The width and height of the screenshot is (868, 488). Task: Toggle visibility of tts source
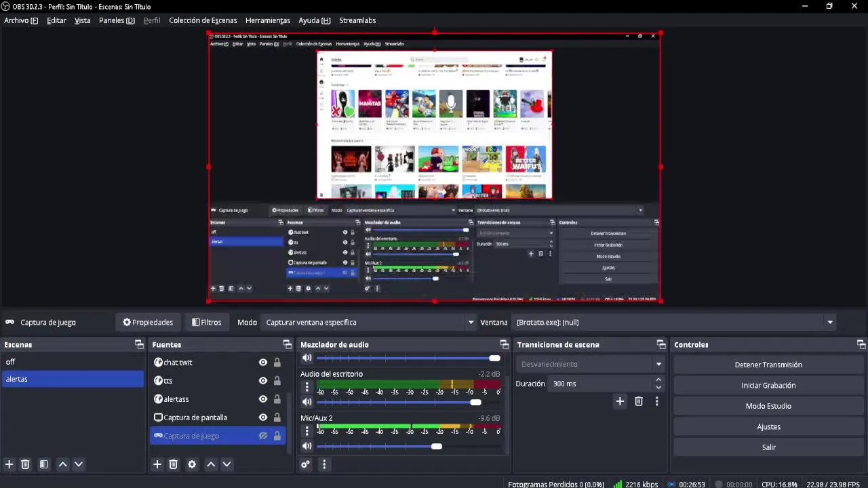tap(263, 381)
